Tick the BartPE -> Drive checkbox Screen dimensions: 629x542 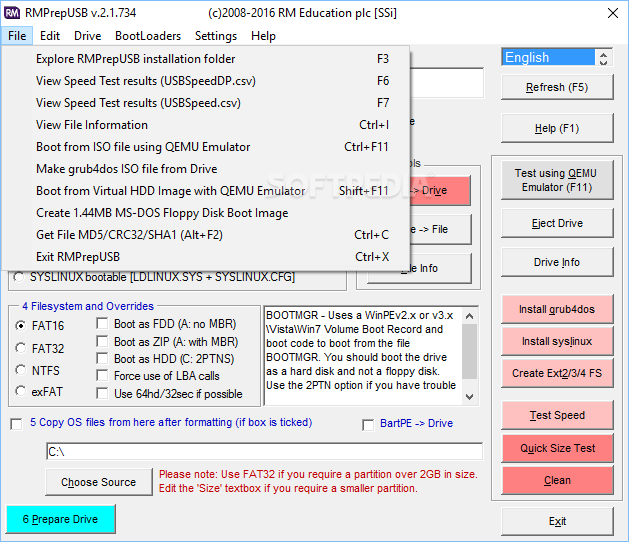click(368, 425)
